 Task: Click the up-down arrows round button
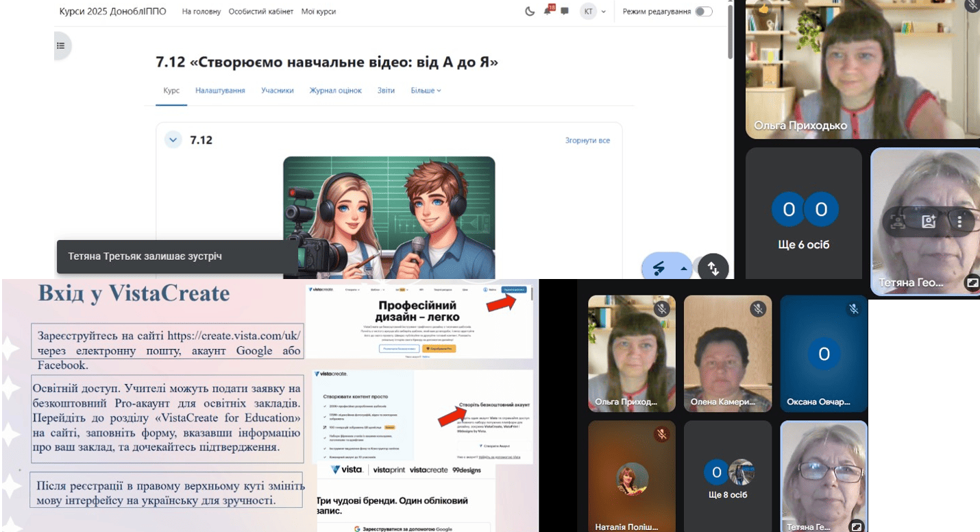pos(713,269)
